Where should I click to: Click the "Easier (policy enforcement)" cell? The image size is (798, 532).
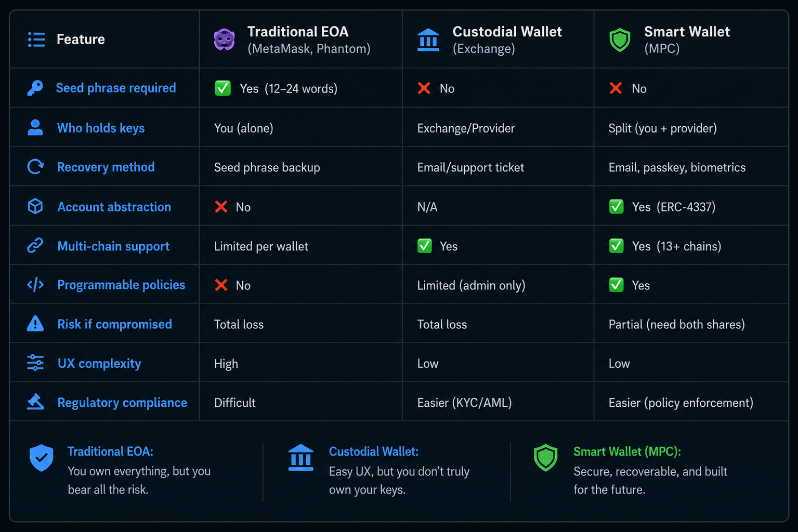[681, 403]
